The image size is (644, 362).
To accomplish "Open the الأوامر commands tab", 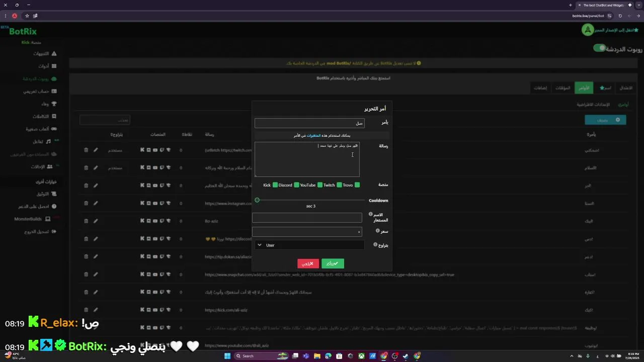I will 584,88.
